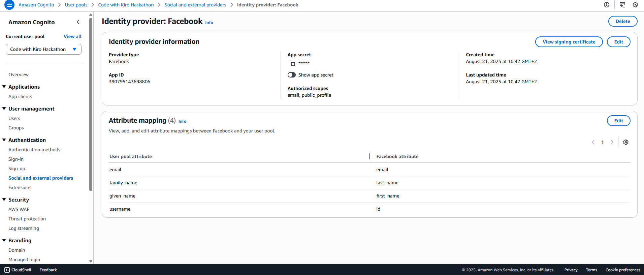The image size is (644, 275).
Task: Click the sidebar scroll up arrow
Action: point(91,14)
